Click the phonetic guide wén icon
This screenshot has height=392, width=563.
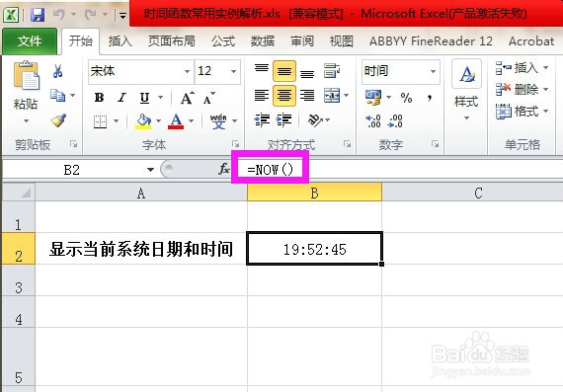218,121
